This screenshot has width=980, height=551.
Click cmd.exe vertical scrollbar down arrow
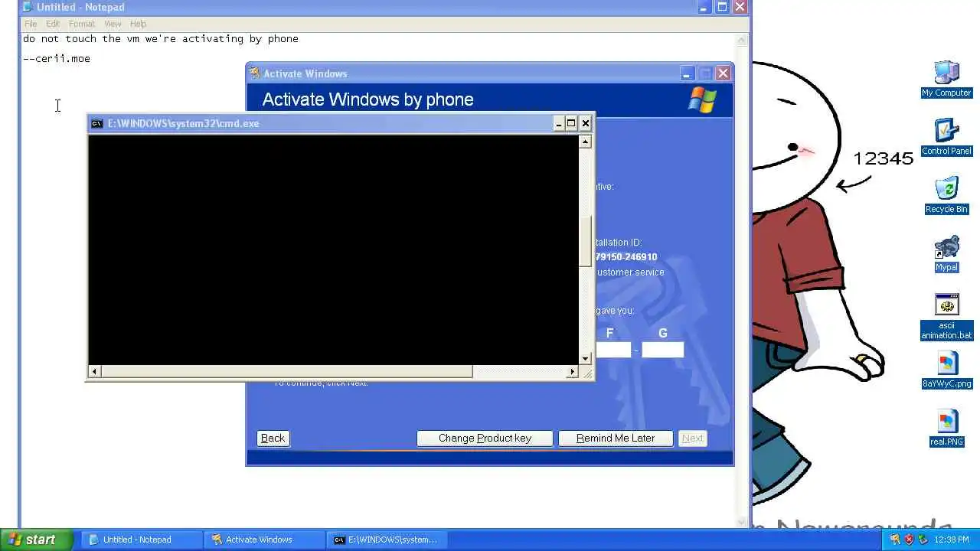pyautogui.click(x=586, y=359)
